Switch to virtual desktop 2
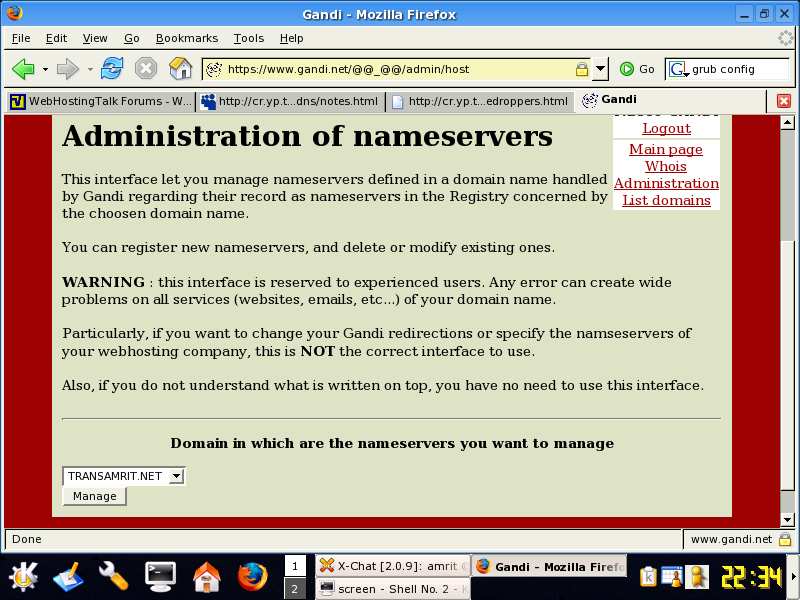 (x=295, y=589)
